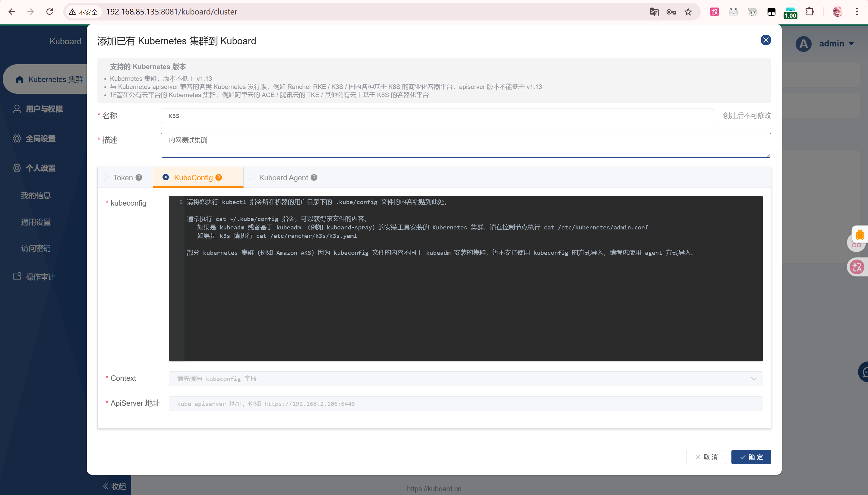Collapse the sidebar with 收起
Image resolution: width=868 pixels, height=495 pixels.
pos(115,486)
